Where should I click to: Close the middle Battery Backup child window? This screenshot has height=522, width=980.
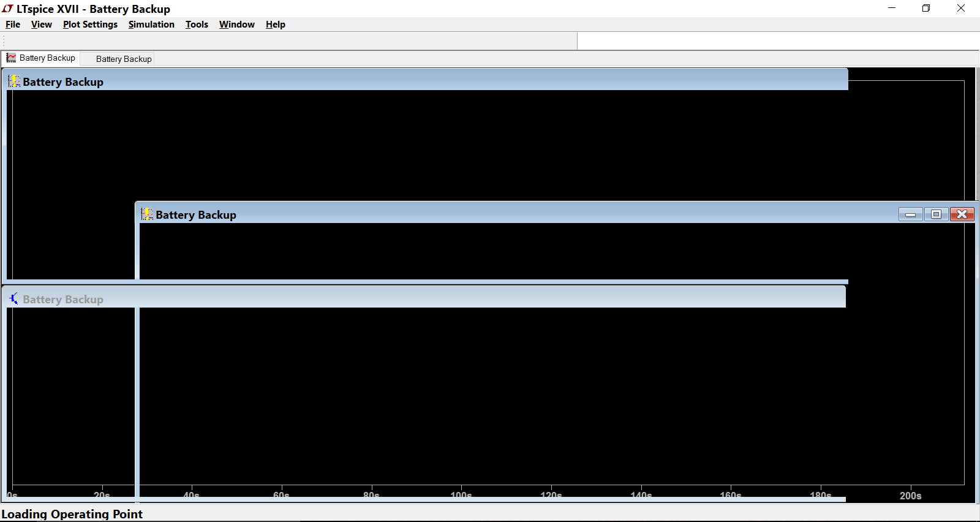coord(962,214)
